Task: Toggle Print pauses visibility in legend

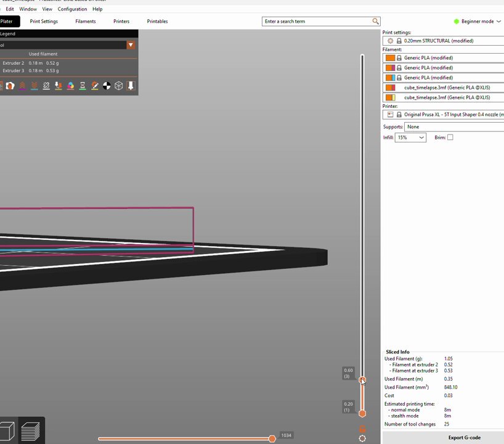Action: (83, 86)
